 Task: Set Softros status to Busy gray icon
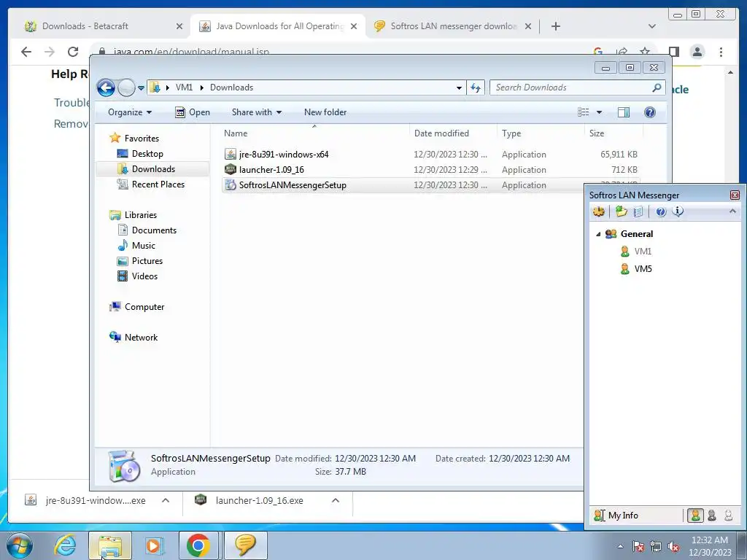712,516
